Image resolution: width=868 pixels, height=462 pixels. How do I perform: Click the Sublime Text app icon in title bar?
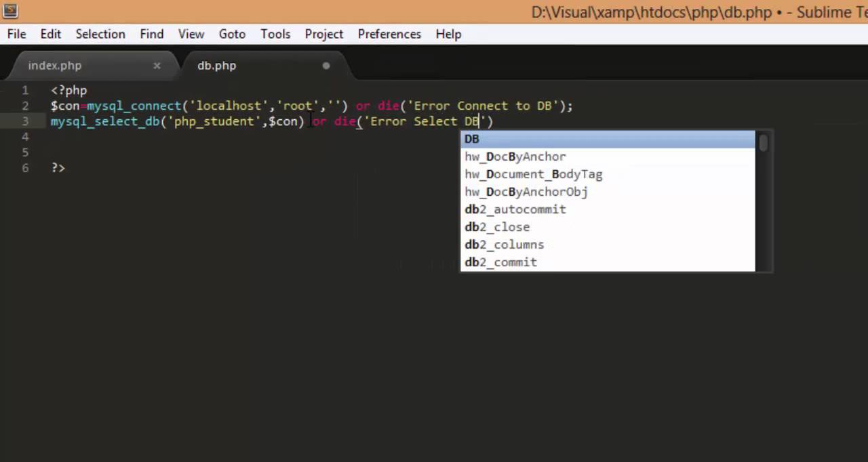9,11
